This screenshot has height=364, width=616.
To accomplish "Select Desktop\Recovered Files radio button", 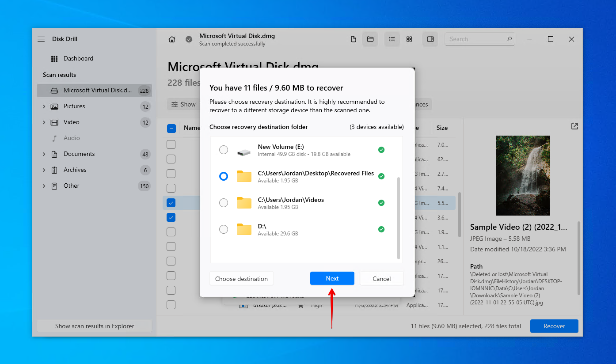I will (224, 176).
